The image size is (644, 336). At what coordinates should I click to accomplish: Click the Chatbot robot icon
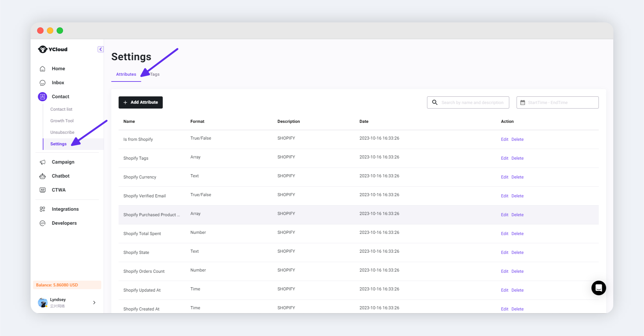tap(43, 176)
